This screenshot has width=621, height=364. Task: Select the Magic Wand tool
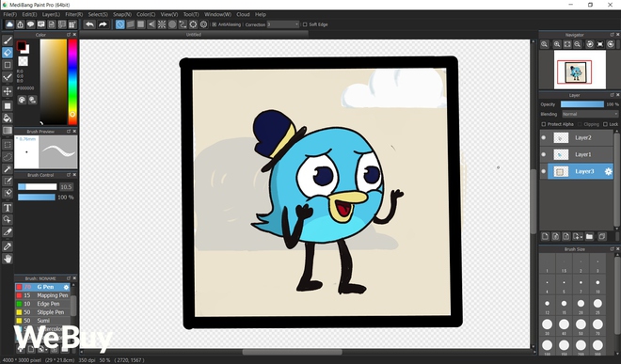pos(8,169)
